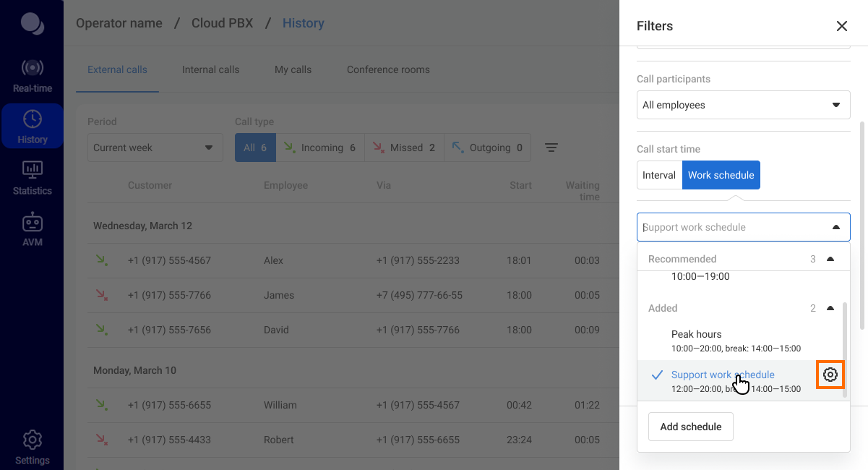Open Settings gear in sidebar
This screenshot has width=868, height=470.
[32, 448]
